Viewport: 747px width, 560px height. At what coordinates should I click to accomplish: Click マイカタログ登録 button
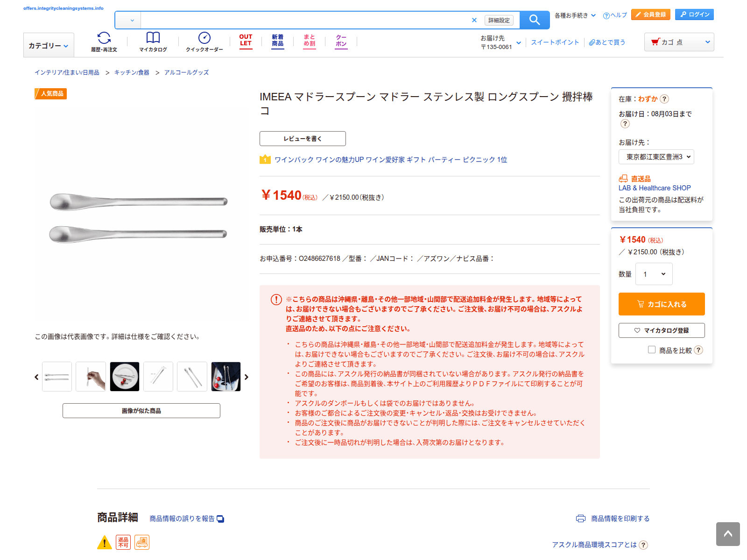(x=662, y=330)
